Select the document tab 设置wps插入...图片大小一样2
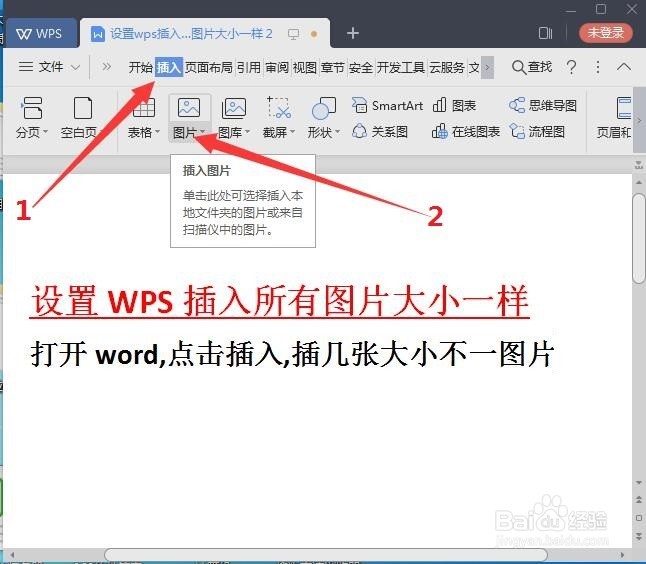646x564 pixels. click(191, 34)
